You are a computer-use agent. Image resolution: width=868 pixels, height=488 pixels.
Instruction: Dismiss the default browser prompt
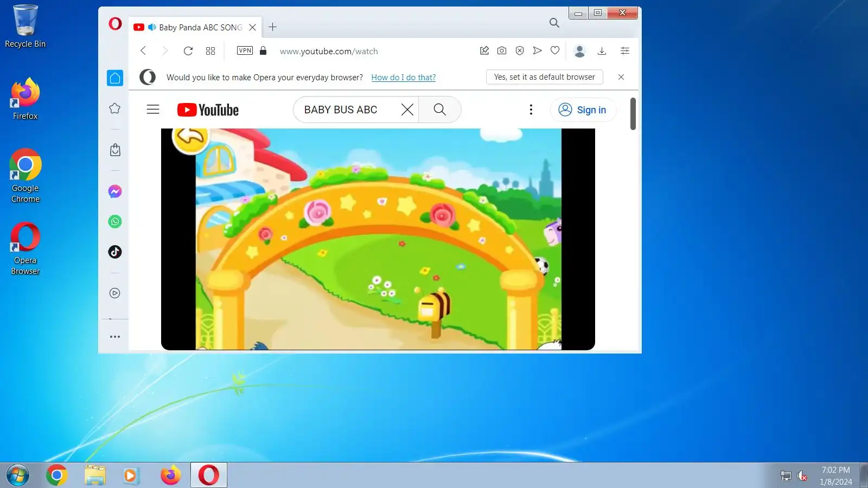click(621, 77)
